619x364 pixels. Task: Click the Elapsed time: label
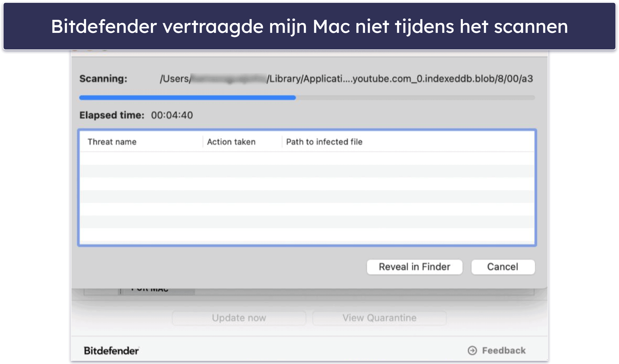[x=112, y=115]
